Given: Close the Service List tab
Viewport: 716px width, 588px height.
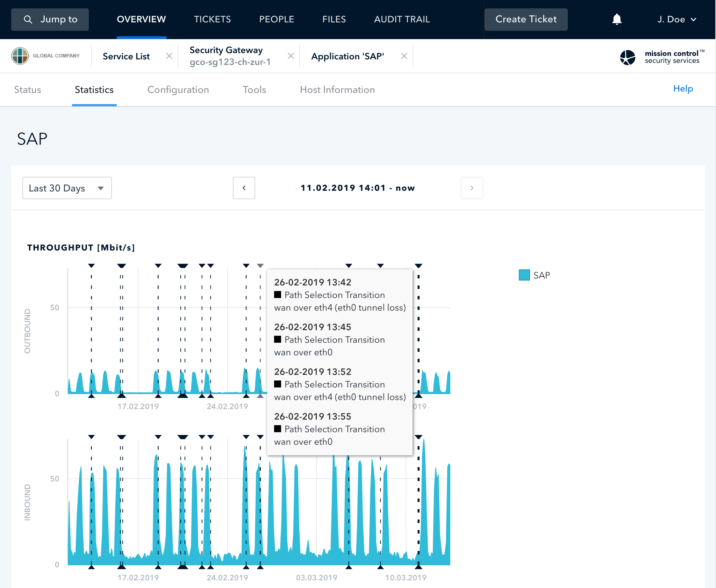Looking at the screenshot, I should click(169, 56).
